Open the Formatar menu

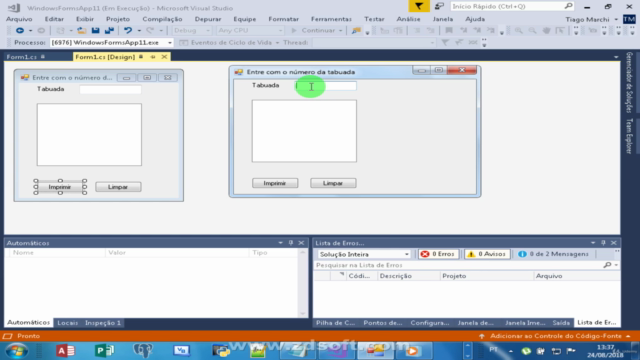click(283, 19)
